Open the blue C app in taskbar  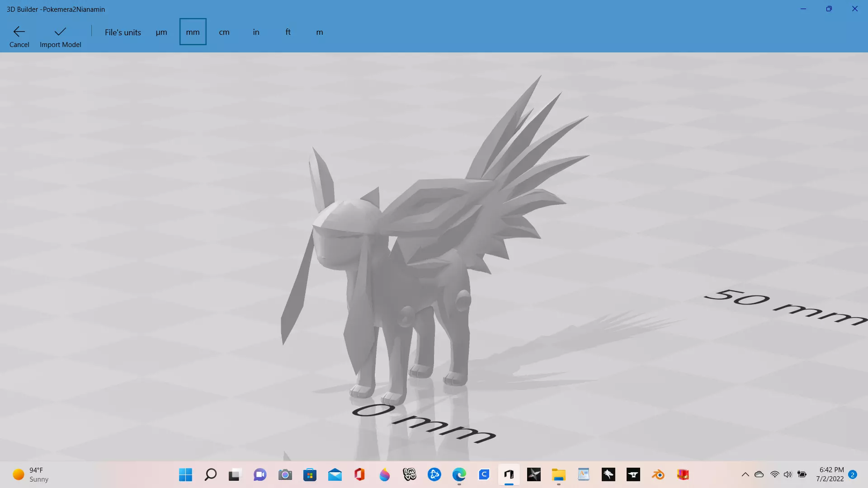(x=484, y=474)
